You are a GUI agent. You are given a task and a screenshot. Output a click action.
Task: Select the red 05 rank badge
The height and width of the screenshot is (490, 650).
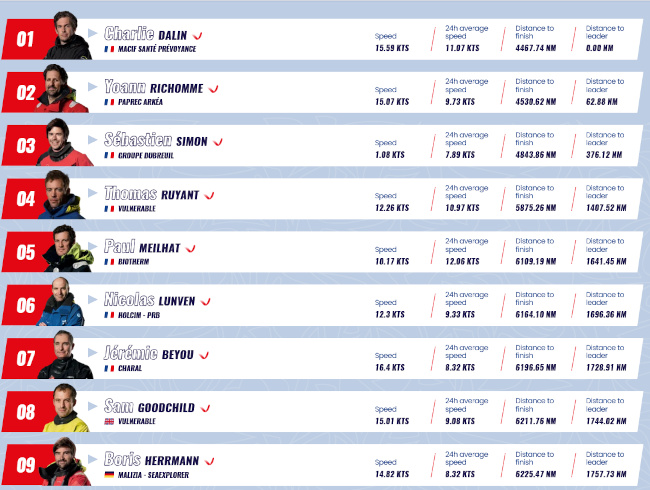tap(26, 252)
